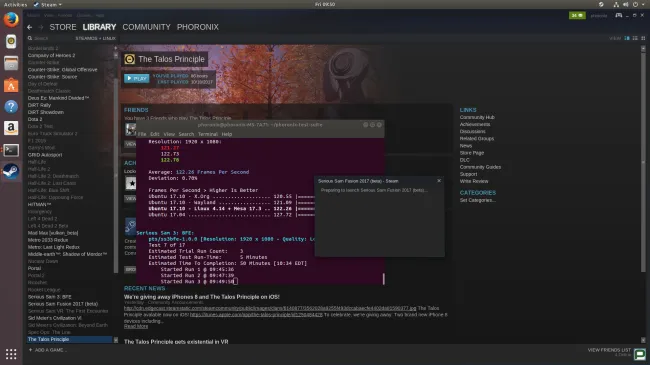
Task: Go forward with Steam's forward arrow
Action: click(x=41, y=27)
